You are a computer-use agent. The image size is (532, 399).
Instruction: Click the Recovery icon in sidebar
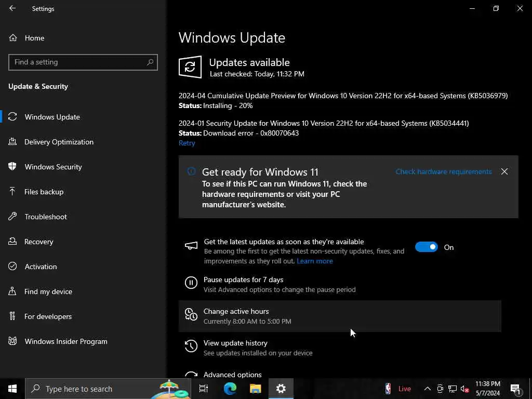click(12, 241)
